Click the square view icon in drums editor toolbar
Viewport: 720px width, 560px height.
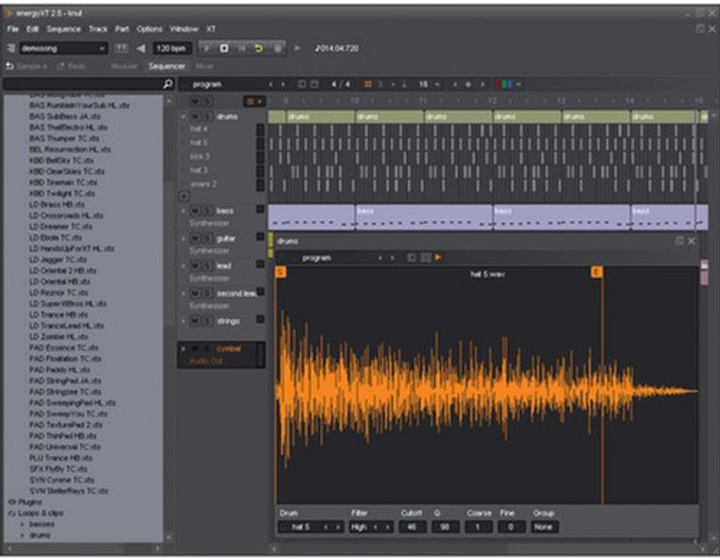coord(411,258)
